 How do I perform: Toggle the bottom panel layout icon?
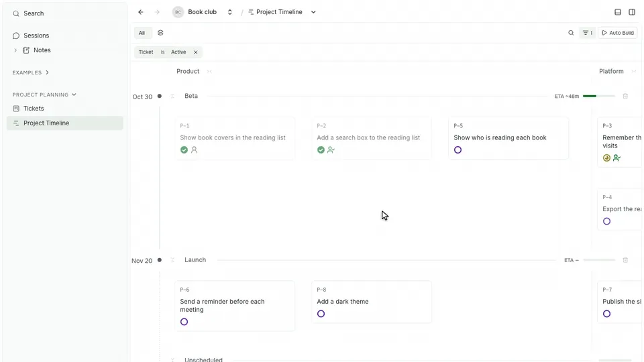[x=618, y=12]
